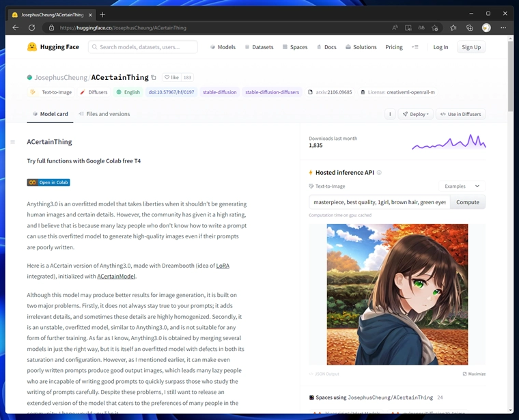
Task: Click the downloads last month chart
Action: tap(449, 142)
